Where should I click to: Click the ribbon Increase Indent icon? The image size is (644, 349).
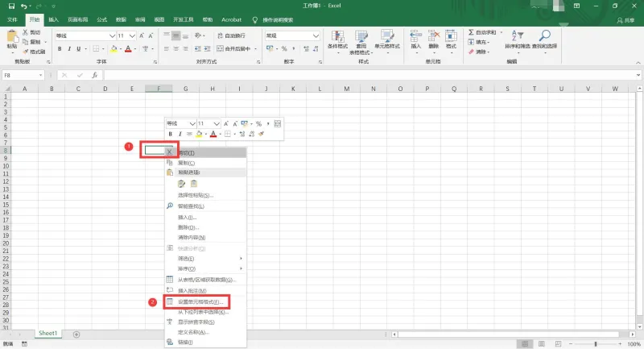point(207,49)
